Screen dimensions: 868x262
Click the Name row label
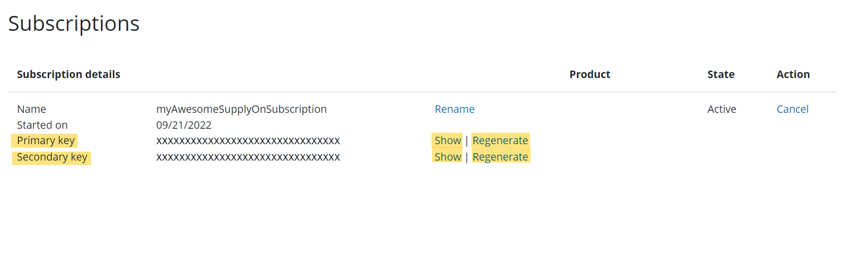pyautogui.click(x=31, y=109)
